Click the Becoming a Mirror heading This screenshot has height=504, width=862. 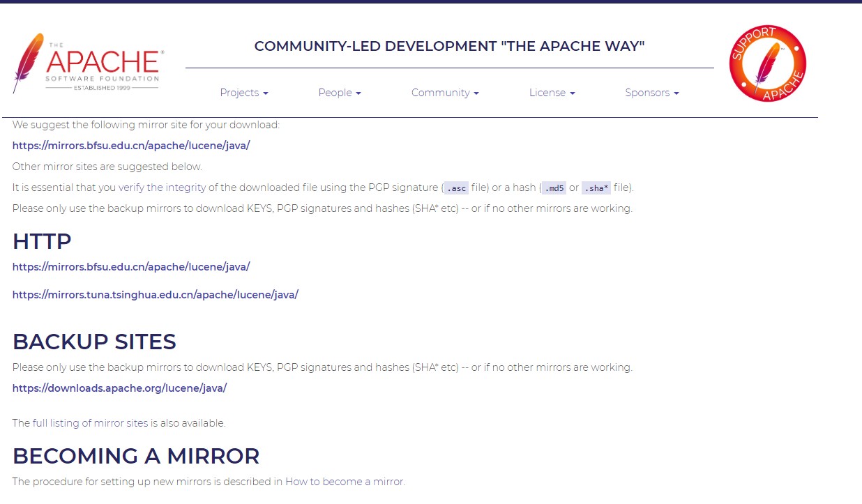pos(136,456)
